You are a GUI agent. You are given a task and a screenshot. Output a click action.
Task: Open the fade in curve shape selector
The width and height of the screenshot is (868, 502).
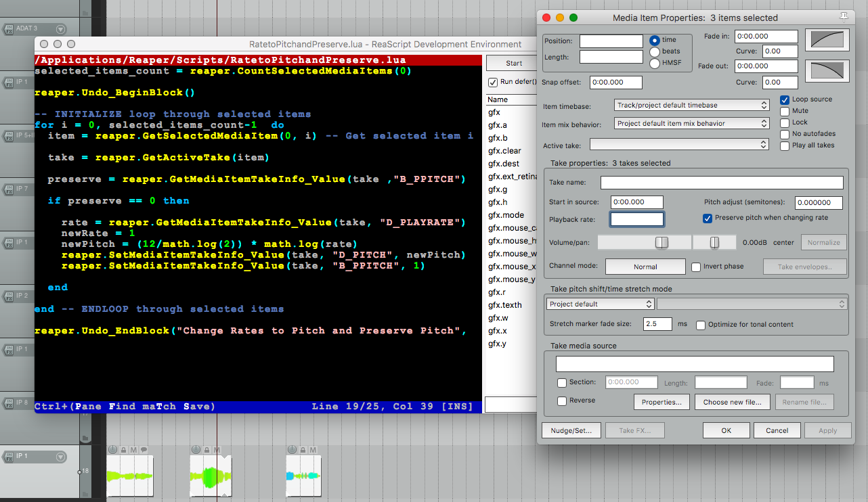pos(827,41)
